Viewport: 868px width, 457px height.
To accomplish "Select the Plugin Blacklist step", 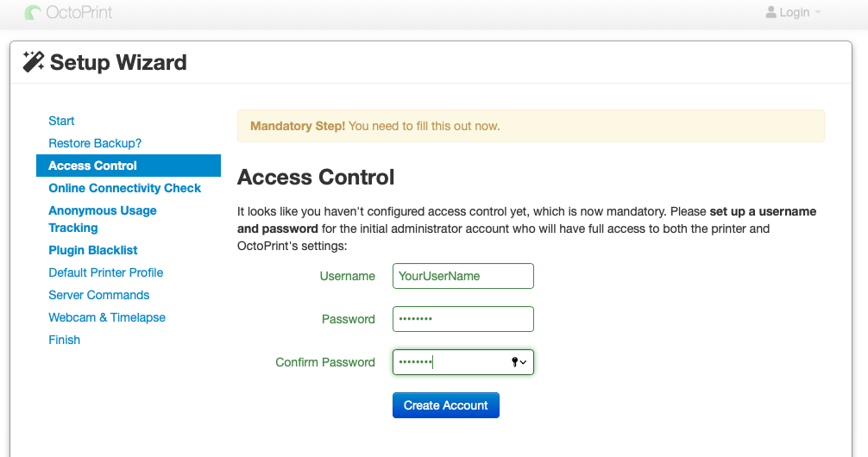I will (x=93, y=250).
